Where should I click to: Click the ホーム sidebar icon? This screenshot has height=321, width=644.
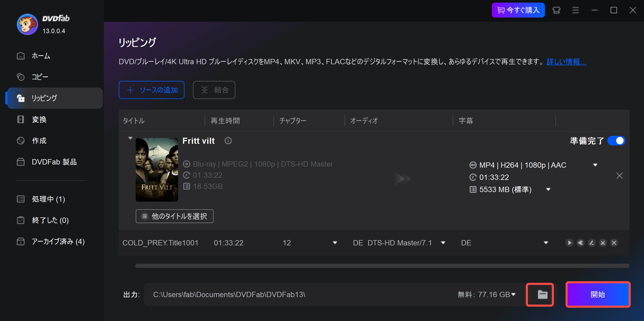pyautogui.click(x=21, y=56)
